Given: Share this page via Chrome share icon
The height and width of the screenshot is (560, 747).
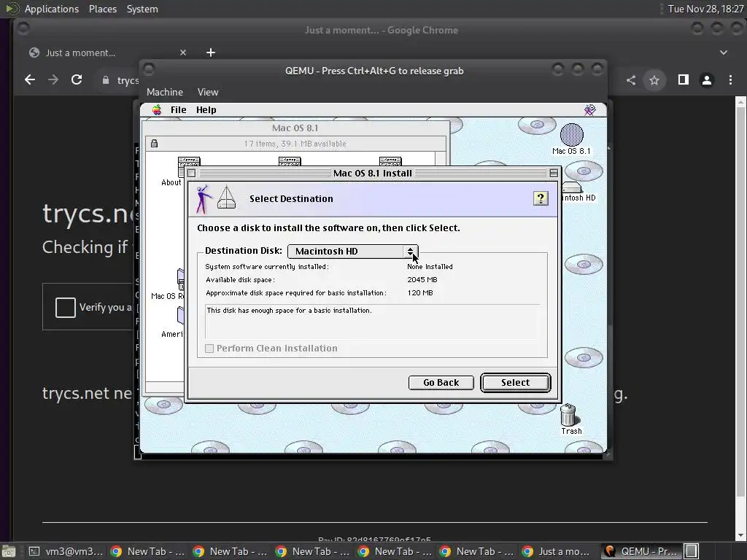Looking at the screenshot, I should click(x=631, y=80).
